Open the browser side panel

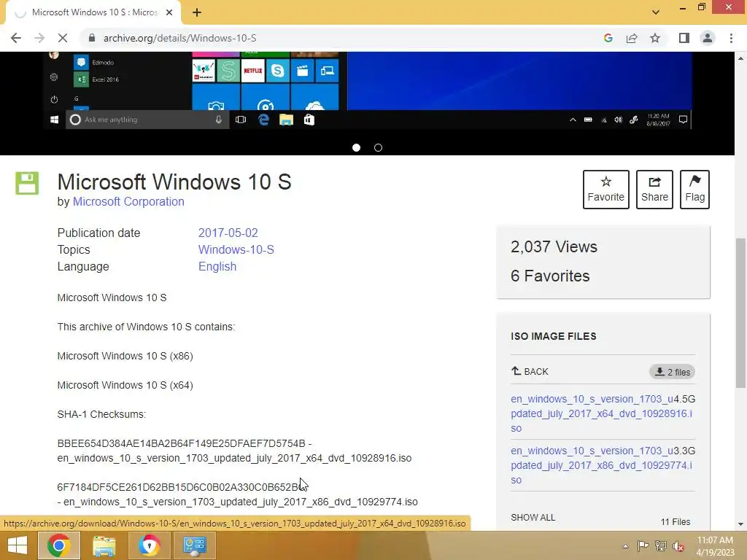coord(684,38)
